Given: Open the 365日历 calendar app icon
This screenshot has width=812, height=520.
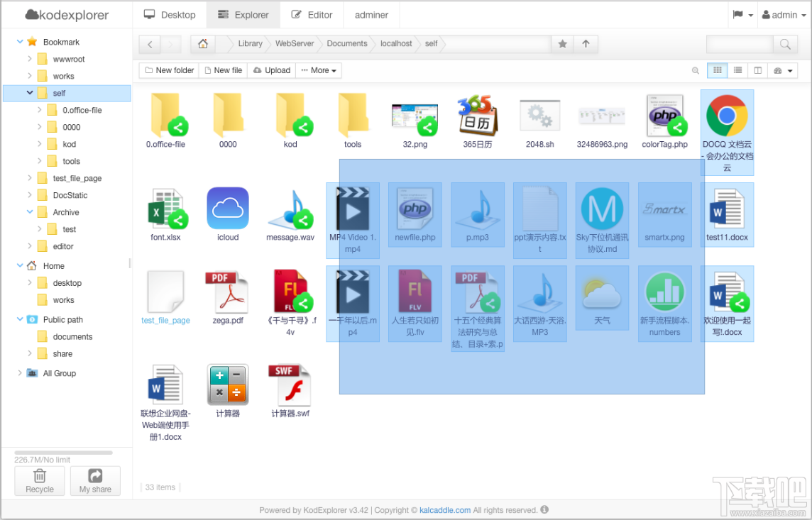Looking at the screenshot, I should (x=477, y=116).
